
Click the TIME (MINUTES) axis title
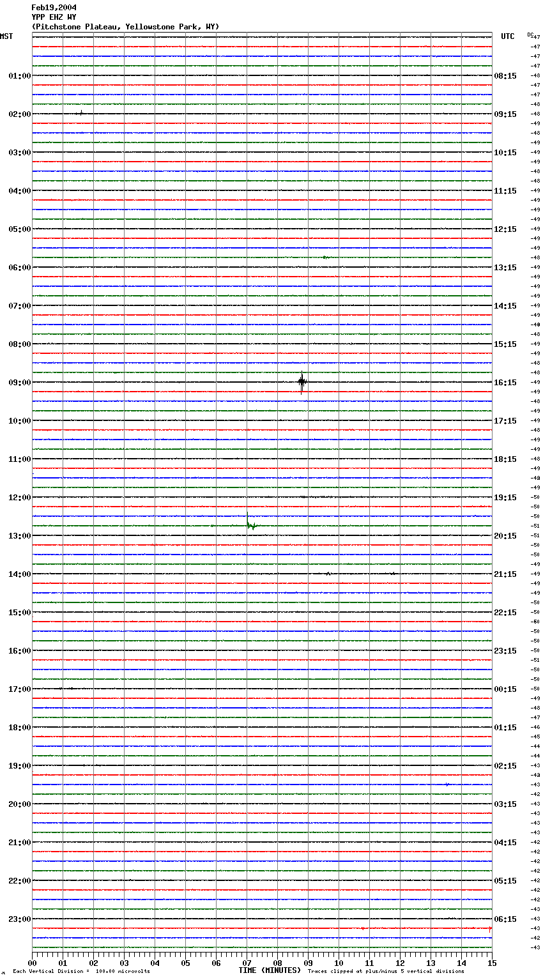click(x=270, y=970)
